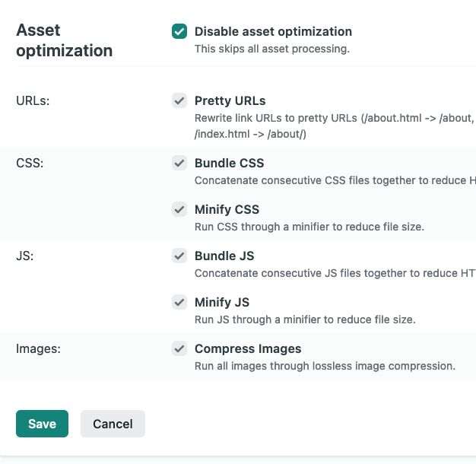Toggle the Bundle JS checkbox
Image resolution: width=476 pixels, height=464 pixels.
point(179,256)
